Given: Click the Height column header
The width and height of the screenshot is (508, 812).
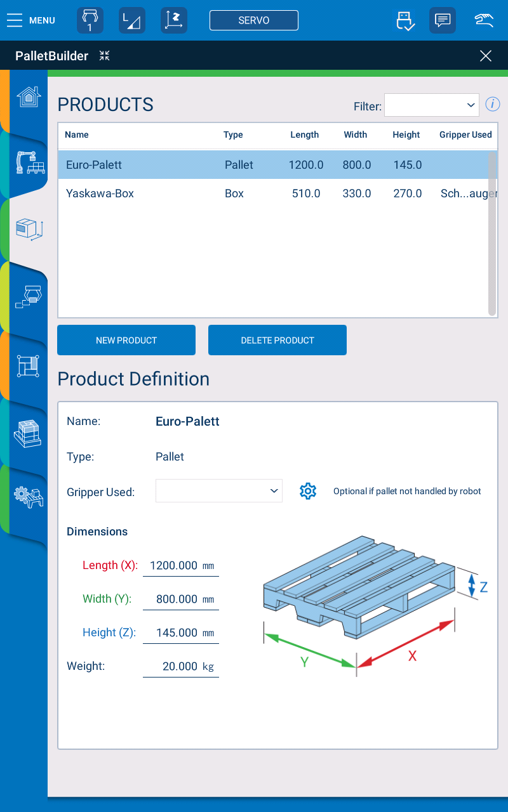Looking at the screenshot, I should coord(406,134).
